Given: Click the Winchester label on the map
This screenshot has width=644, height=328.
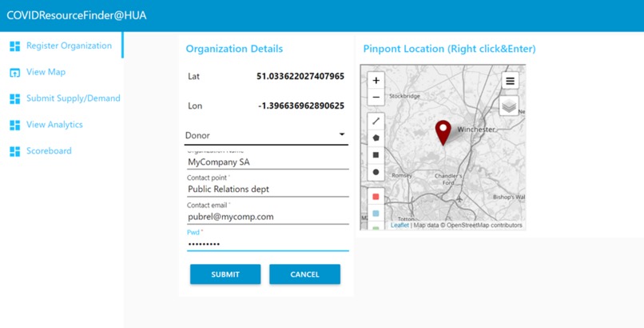Looking at the screenshot, I should (x=476, y=130).
